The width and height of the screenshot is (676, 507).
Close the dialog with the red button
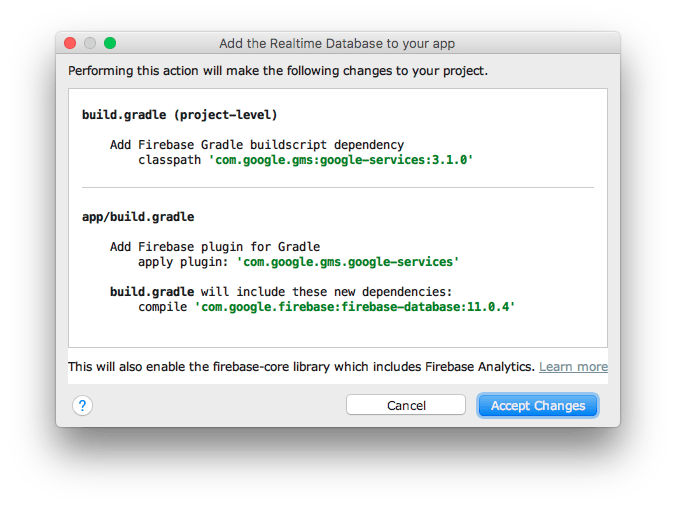70,43
